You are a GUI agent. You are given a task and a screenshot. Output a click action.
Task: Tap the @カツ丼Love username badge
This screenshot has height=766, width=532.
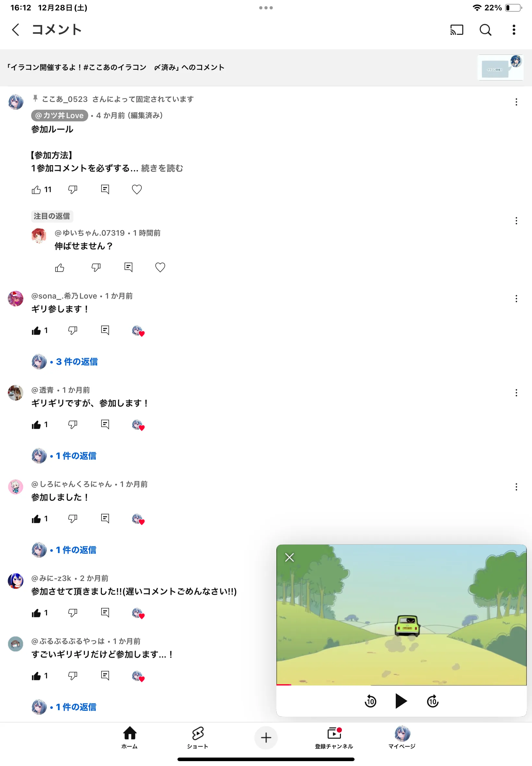pyautogui.click(x=60, y=115)
